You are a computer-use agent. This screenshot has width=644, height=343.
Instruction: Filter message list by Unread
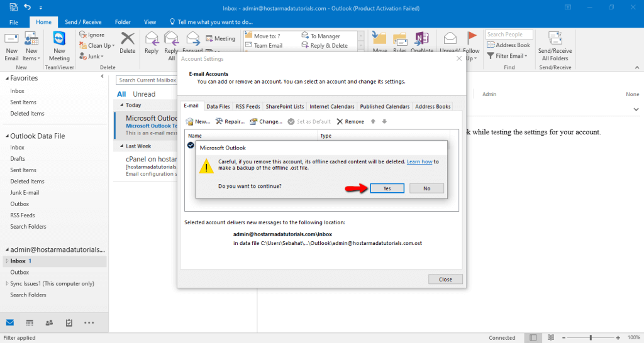[x=144, y=94]
